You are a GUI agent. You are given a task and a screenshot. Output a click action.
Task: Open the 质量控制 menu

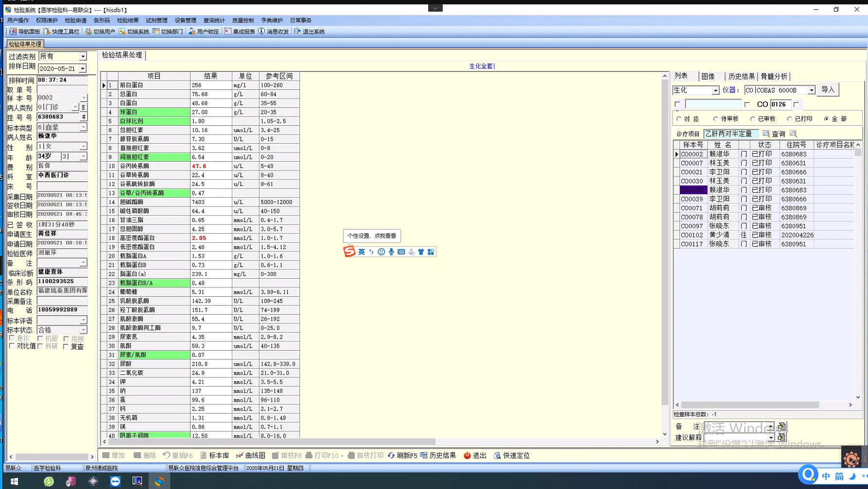click(x=243, y=20)
